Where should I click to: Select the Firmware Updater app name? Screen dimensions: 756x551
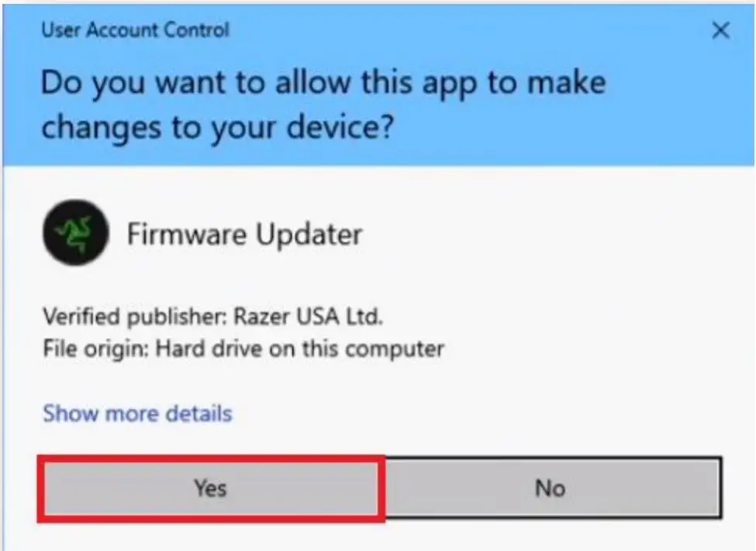(x=244, y=234)
